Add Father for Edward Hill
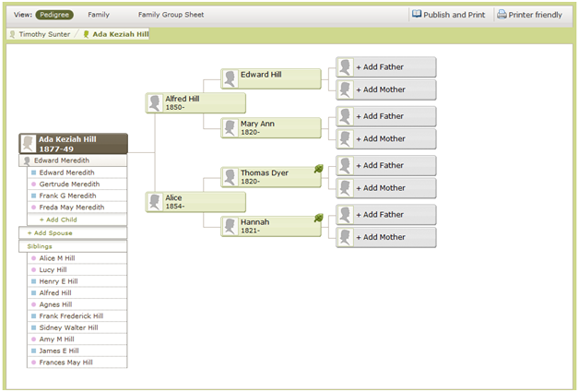Image resolution: width=579 pixels, height=392 pixels. (385, 67)
